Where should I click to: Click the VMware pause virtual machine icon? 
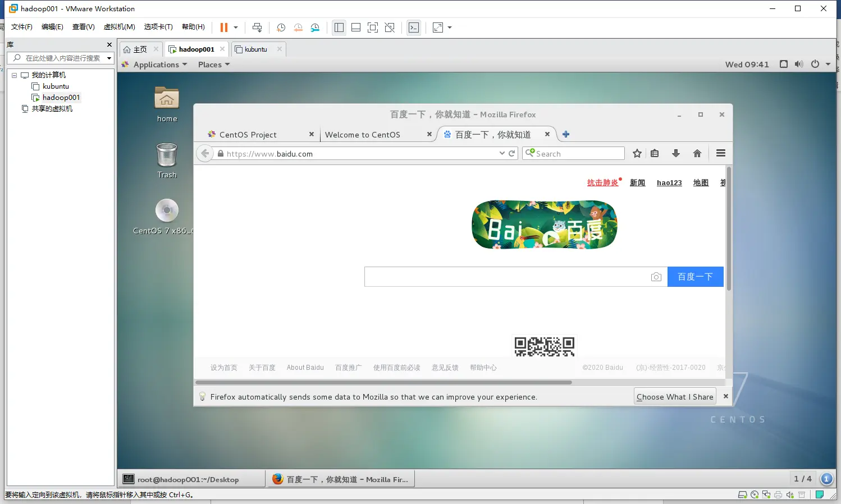(x=223, y=28)
